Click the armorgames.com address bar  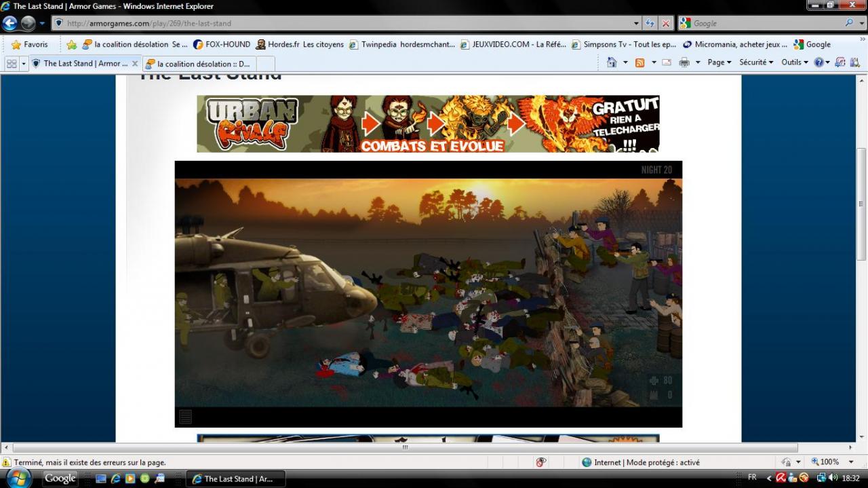pyautogui.click(x=344, y=23)
